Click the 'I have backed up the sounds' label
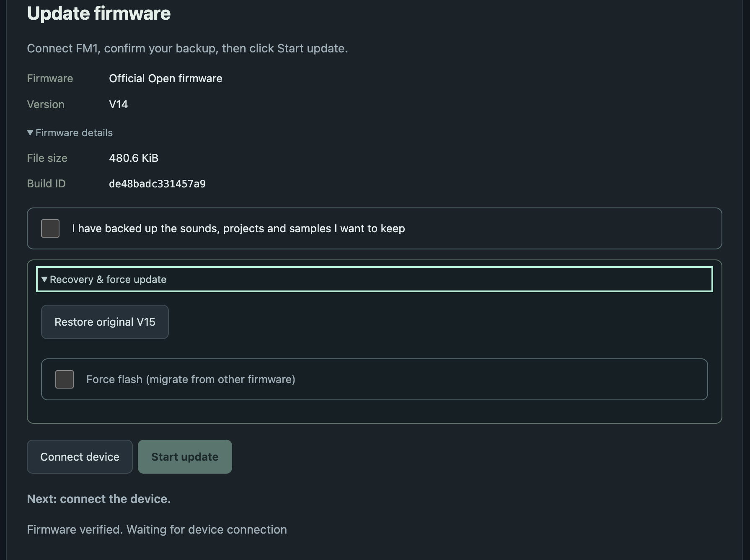Screen dimensions: 750x560 point(238,228)
